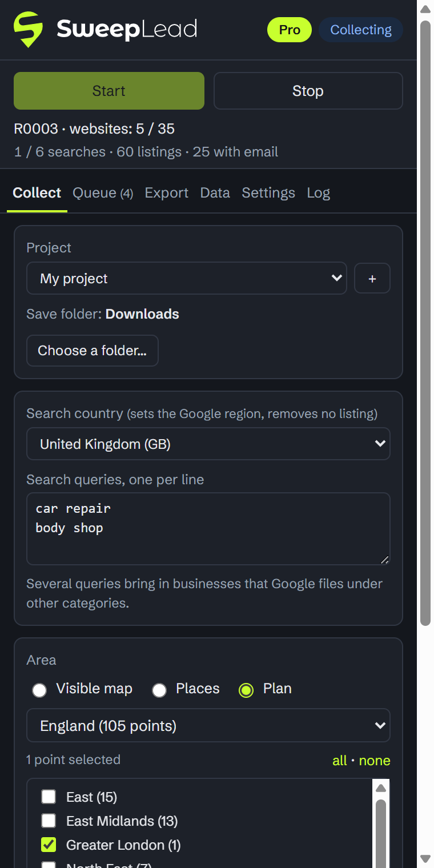Deselect all points with the none link

(x=375, y=761)
